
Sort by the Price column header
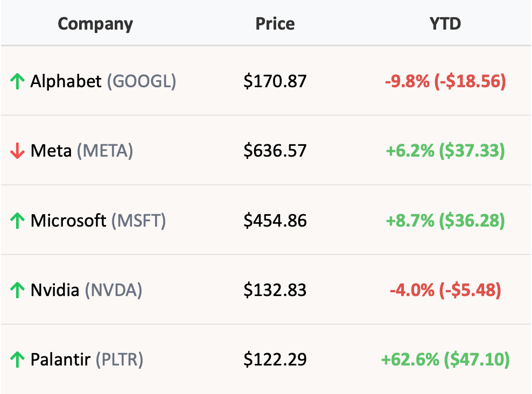click(275, 24)
